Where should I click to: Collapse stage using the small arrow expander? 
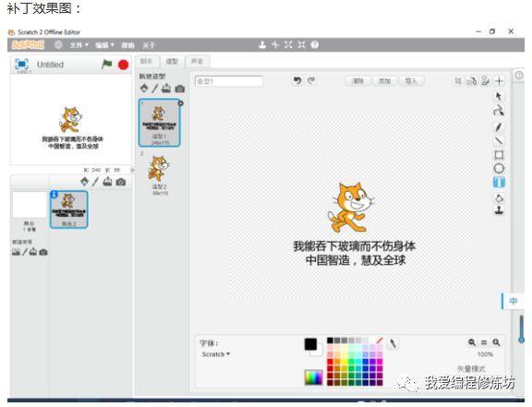click(133, 170)
